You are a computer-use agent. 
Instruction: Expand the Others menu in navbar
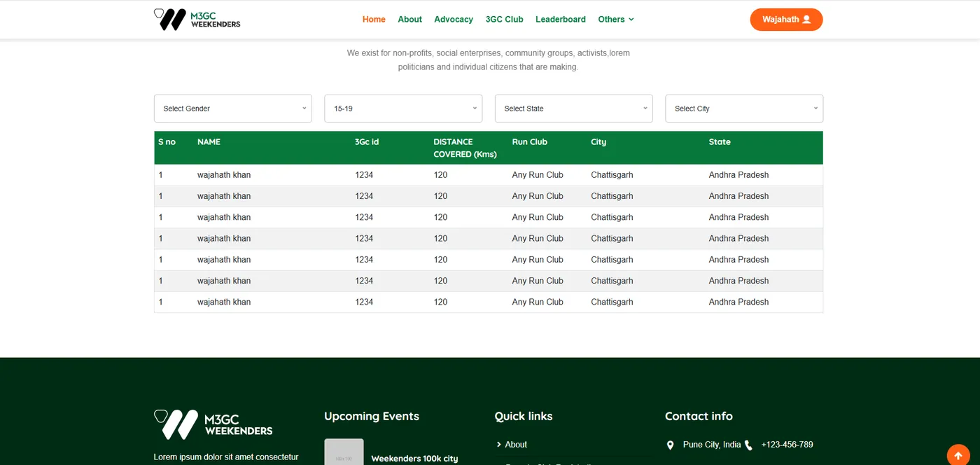[x=616, y=20]
